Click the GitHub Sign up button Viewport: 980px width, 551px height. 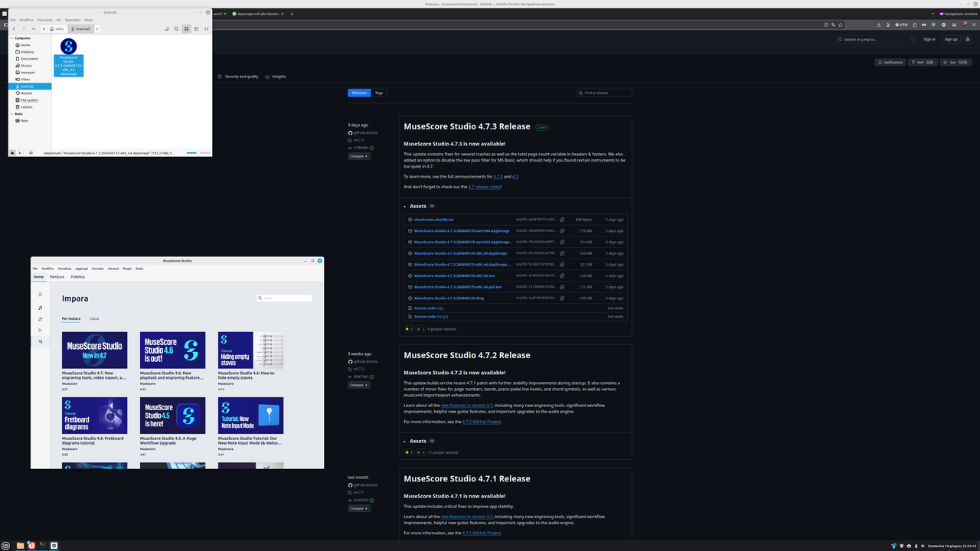pyautogui.click(x=950, y=39)
